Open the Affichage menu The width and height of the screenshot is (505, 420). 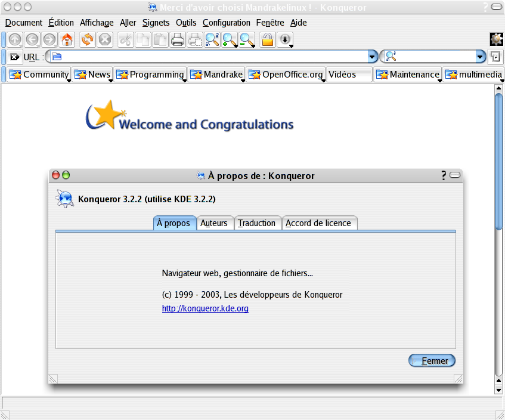point(97,23)
